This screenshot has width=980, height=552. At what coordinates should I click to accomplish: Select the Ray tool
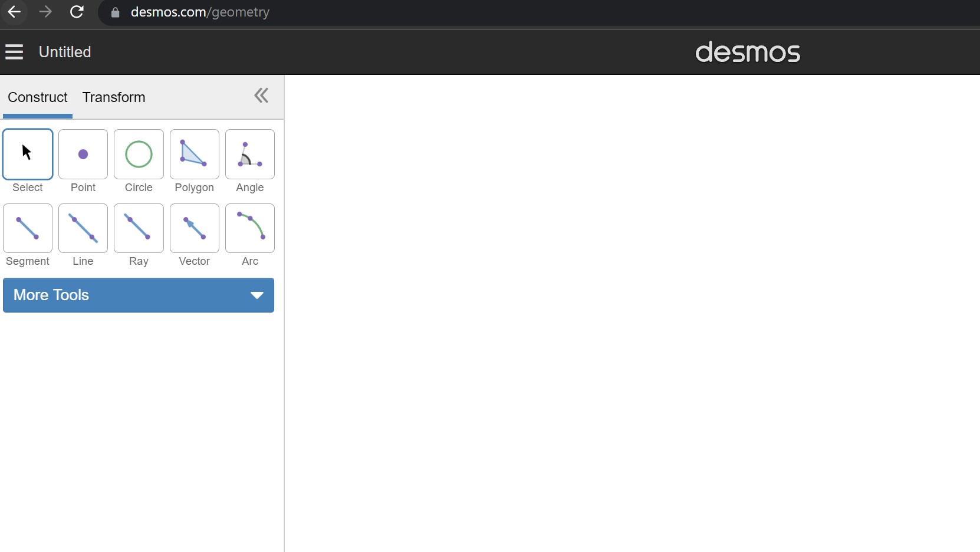tap(139, 228)
